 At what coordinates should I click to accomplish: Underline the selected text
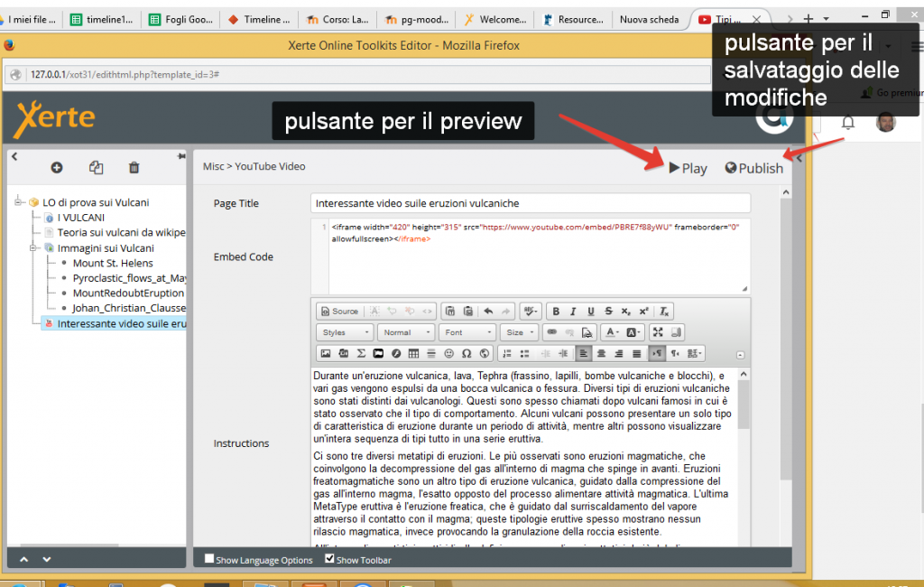[x=590, y=311]
